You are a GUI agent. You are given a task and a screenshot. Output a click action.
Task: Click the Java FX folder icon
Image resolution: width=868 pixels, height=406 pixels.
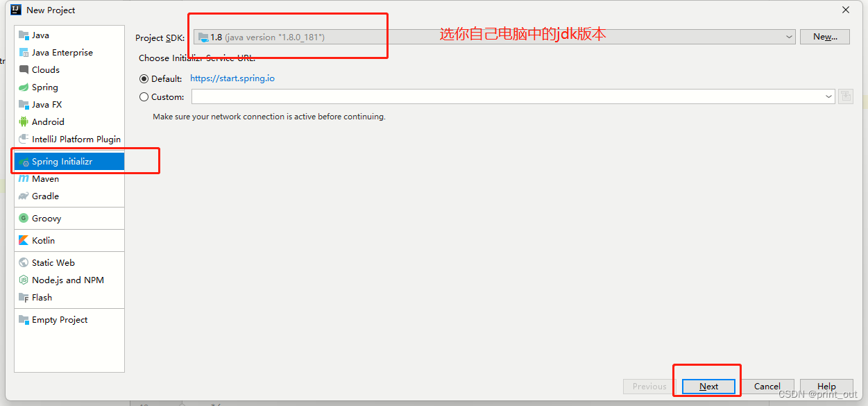tap(24, 105)
